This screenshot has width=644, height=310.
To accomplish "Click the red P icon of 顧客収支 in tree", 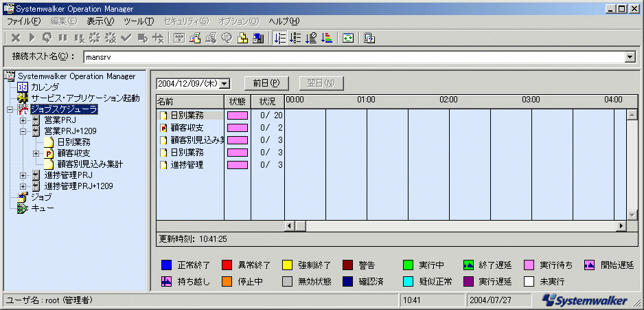I will pyautogui.click(x=49, y=153).
